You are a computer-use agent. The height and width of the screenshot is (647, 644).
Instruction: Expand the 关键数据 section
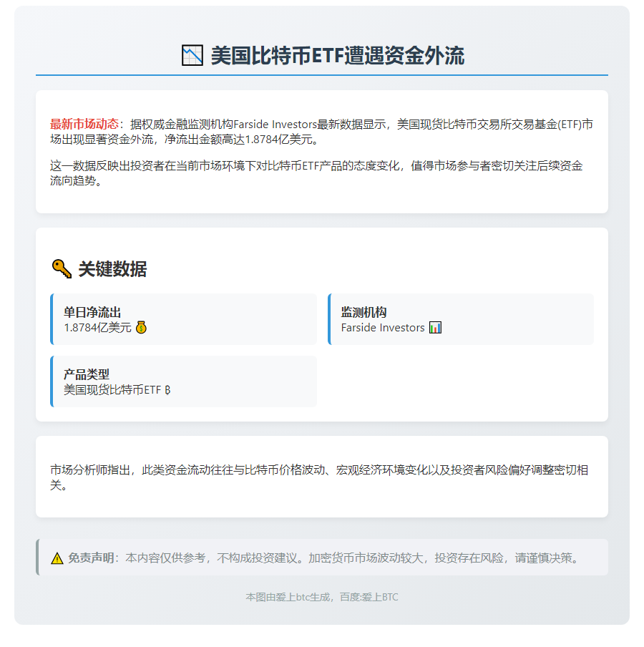click(x=322, y=322)
